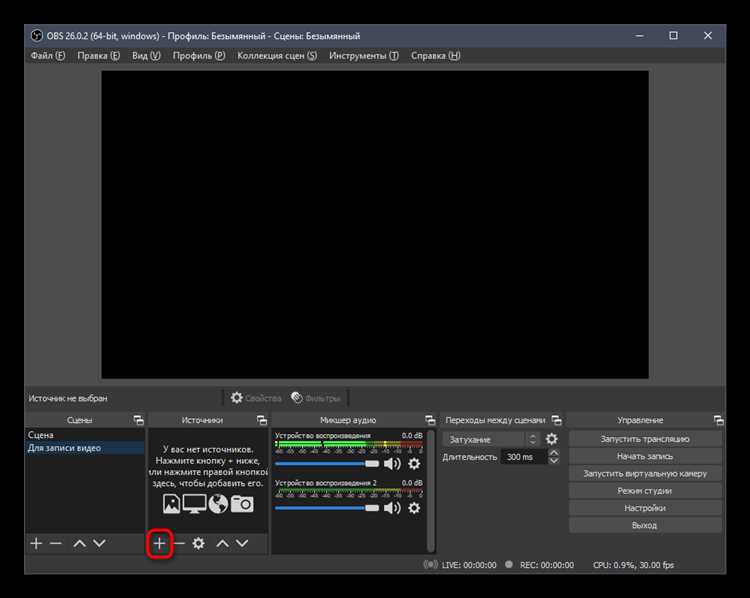750x598 pixels.
Task: Click camera icon in Sources hint
Action: tap(242, 504)
